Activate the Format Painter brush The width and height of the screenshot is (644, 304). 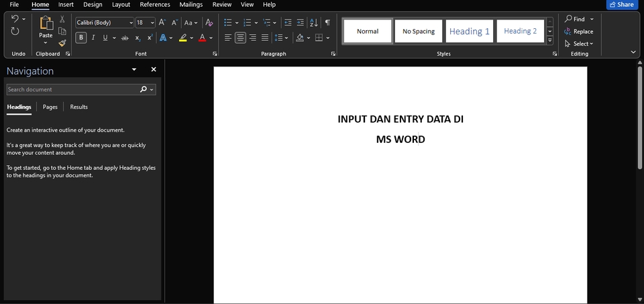tap(62, 43)
